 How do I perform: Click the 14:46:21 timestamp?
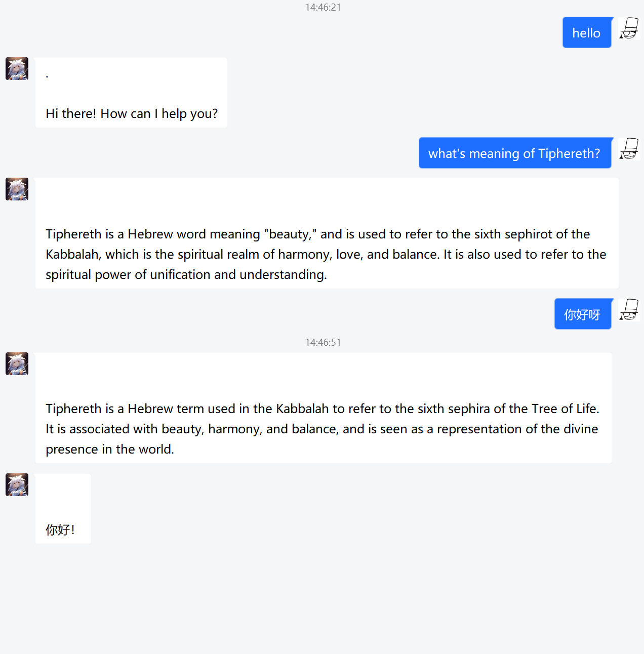pyautogui.click(x=323, y=7)
